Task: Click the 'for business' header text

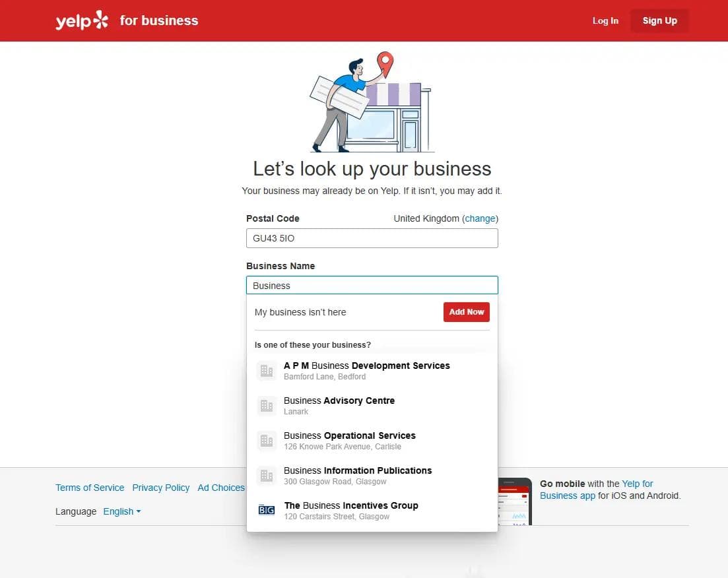Action: click(x=159, y=20)
